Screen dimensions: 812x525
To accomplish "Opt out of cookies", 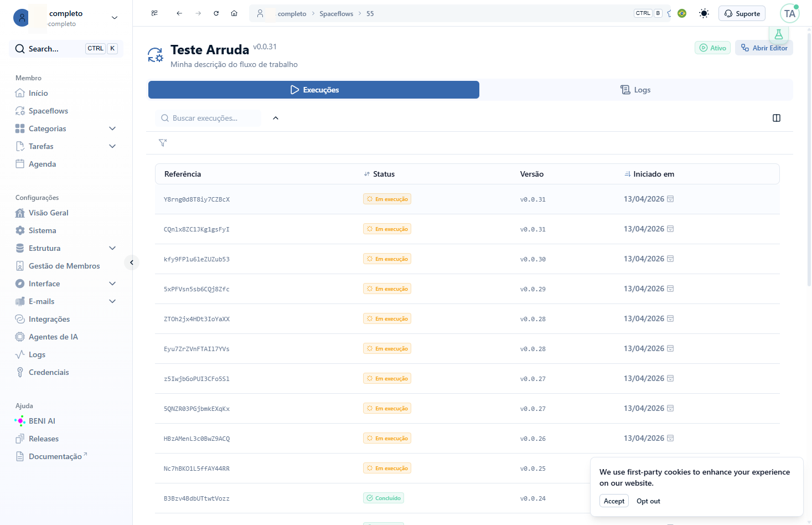I will pyautogui.click(x=648, y=501).
